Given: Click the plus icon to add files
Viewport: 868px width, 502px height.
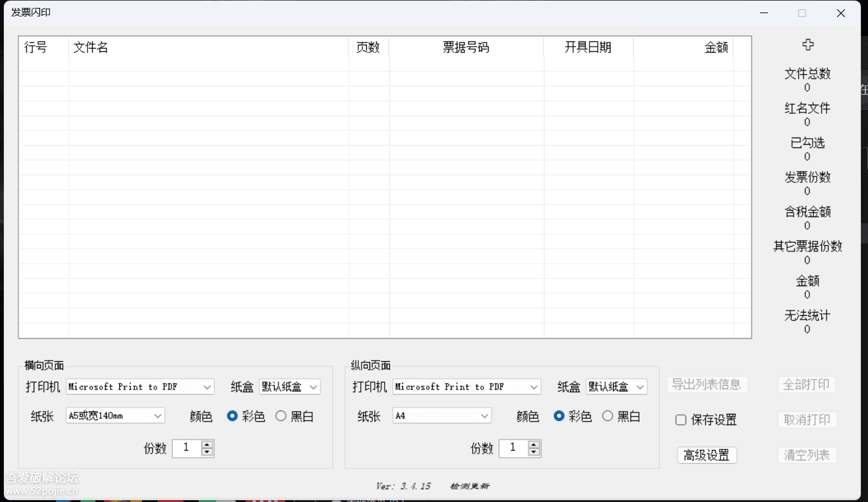Looking at the screenshot, I should [x=807, y=45].
